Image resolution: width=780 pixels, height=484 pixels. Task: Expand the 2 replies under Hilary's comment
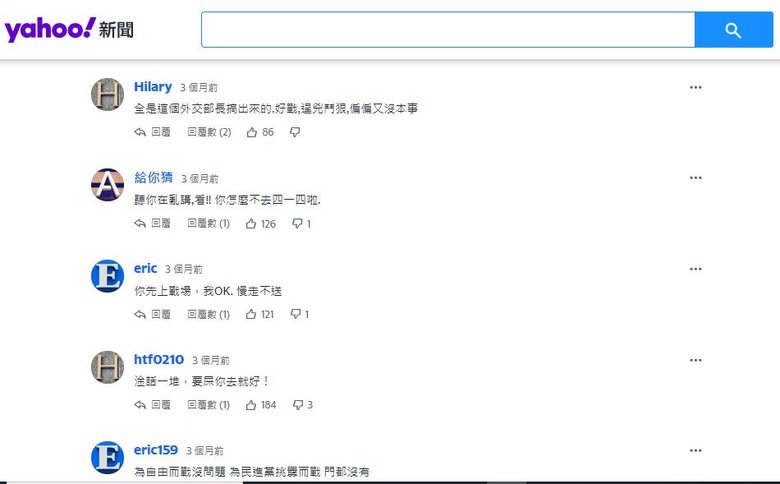click(x=209, y=132)
